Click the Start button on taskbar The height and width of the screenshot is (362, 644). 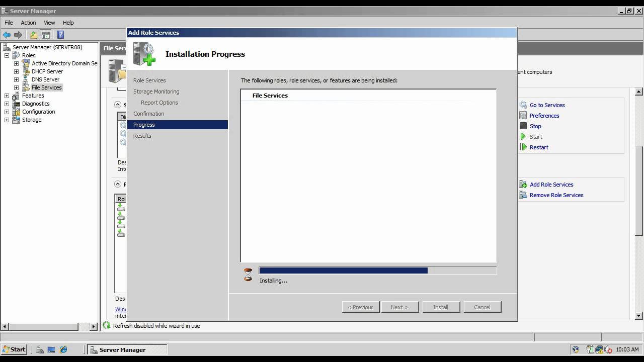click(14, 349)
